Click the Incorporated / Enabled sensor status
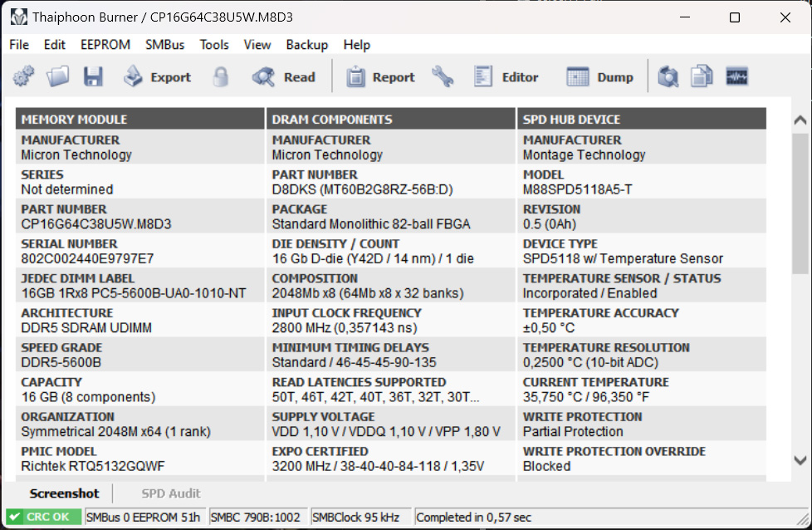 pyautogui.click(x=589, y=293)
